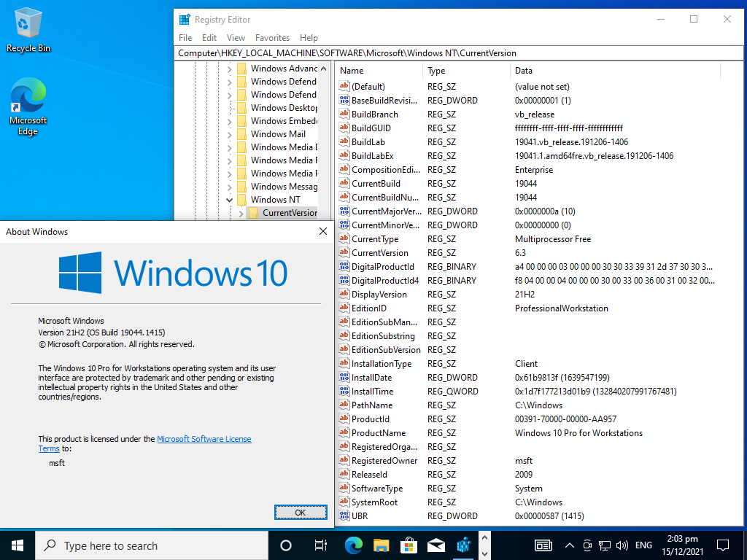Click the 00391-70000-00000-AA957 data cell
Screen dimensions: 747x560
point(565,419)
